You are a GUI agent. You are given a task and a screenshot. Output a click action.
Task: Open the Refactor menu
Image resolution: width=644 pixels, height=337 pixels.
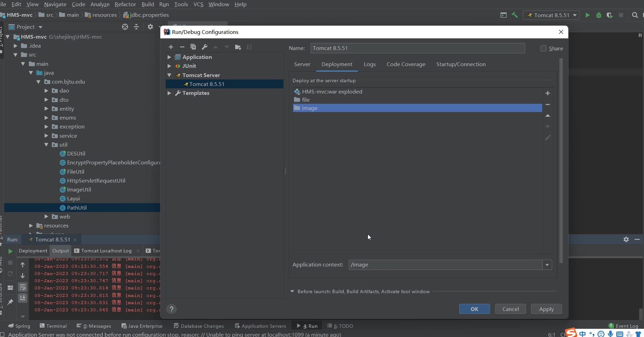pyautogui.click(x=125, y=4)
